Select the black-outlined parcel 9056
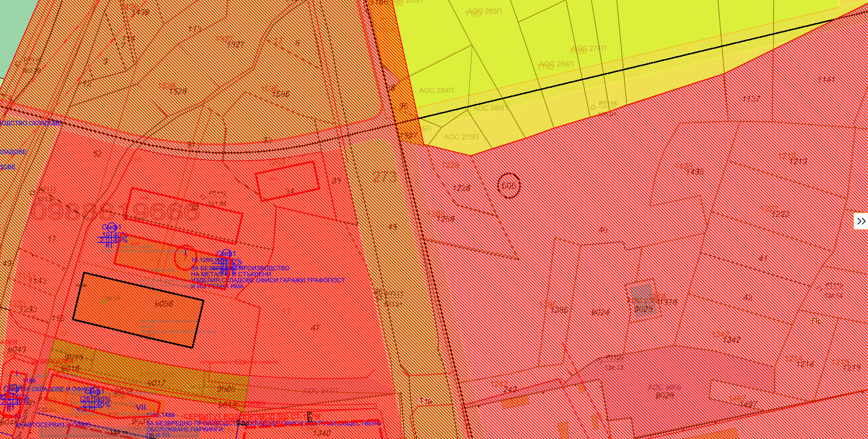The width and height of the screenshot is (868, 439). click(138, 310)
